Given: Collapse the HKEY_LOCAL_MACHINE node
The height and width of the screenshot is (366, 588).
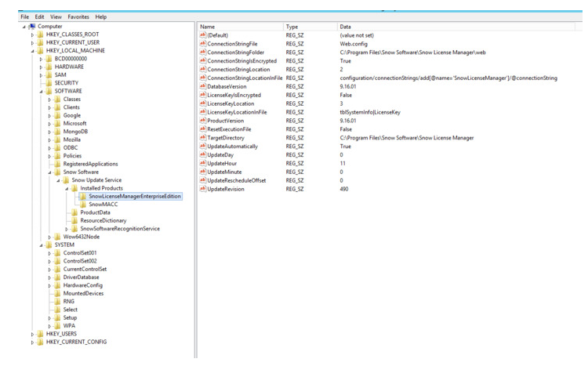Looking at the screenshot, I should [33, 51].
